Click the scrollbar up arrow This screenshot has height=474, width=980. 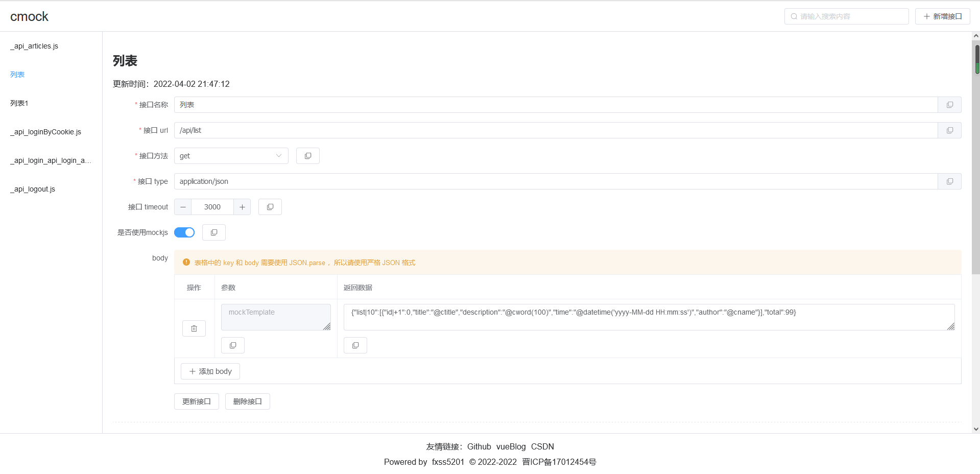(x=976, y=36)
